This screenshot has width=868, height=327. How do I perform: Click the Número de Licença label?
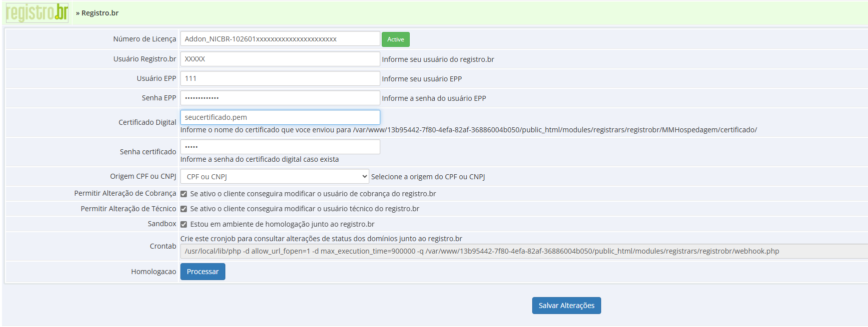click(144, 39)
